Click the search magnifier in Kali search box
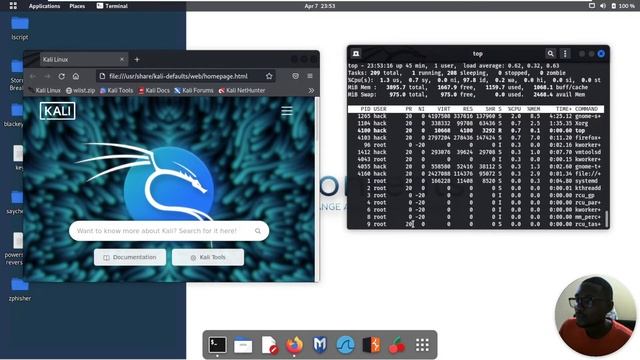 point(258,231)
